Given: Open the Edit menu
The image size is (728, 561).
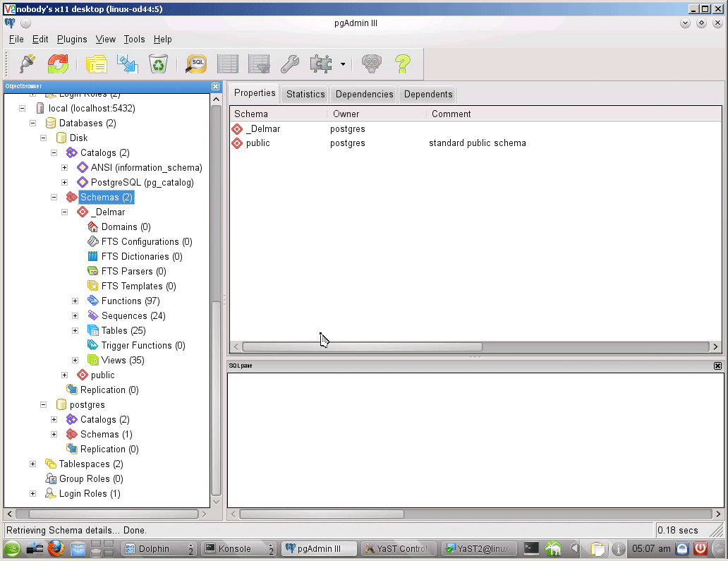Looking at the screenshot, I should coord(40,39).
